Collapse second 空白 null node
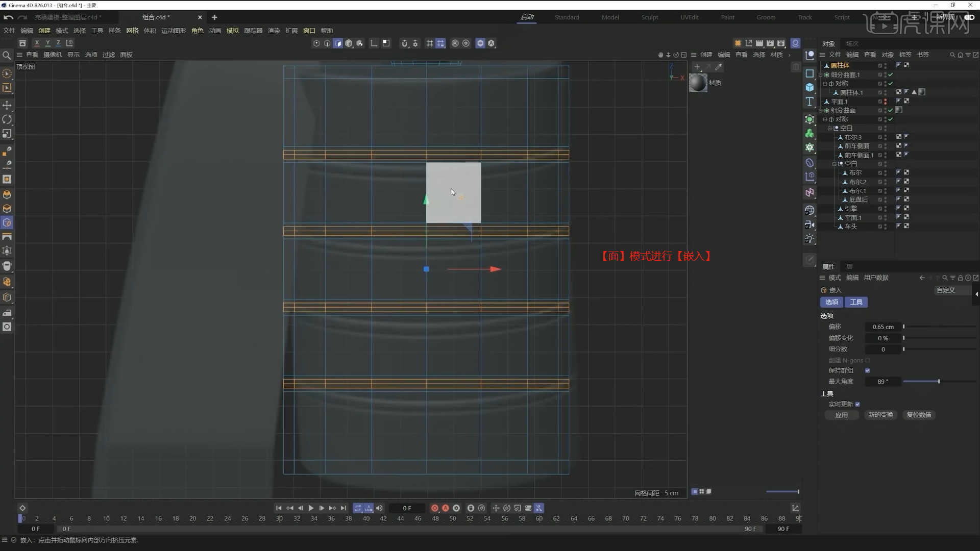Viewport: 980px width, 551px height. pos(835,164)
